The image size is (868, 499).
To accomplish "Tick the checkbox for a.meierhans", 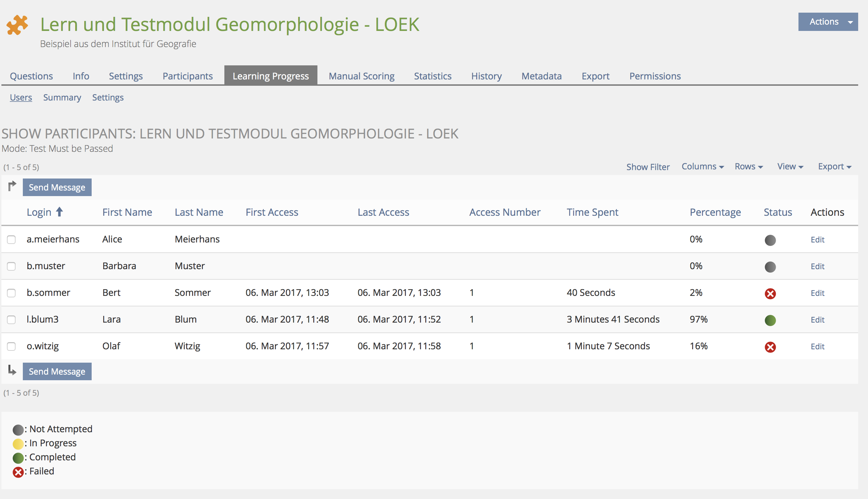I will click(11, 240).
